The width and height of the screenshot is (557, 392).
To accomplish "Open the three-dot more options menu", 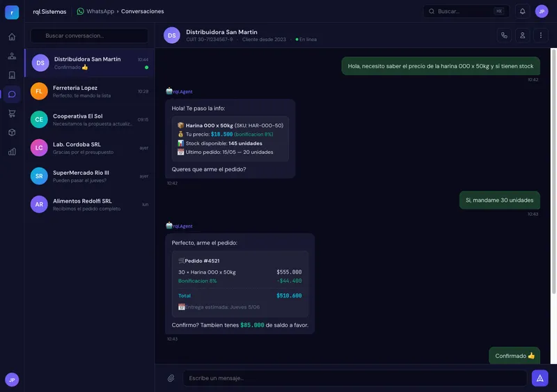I will (541, 36).
